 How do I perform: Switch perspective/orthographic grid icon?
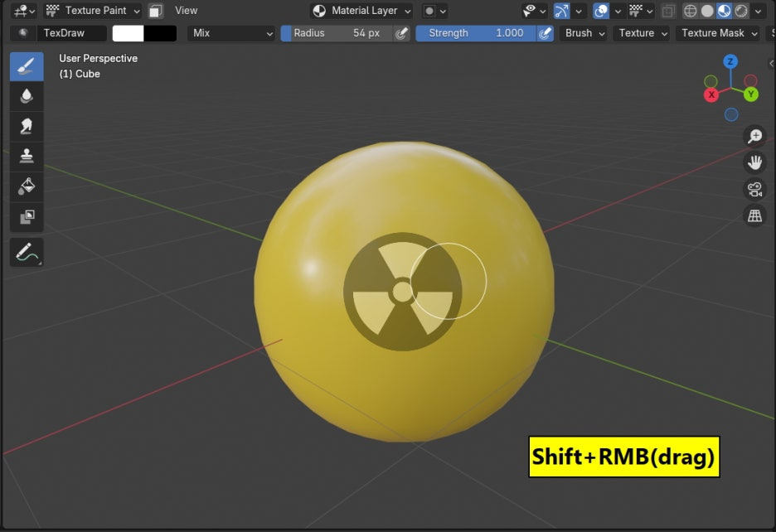click(754, 215)
